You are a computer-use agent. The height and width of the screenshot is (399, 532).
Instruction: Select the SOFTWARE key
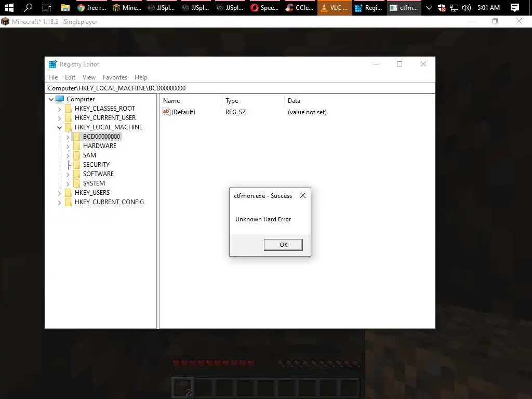[x=98, y=174]
